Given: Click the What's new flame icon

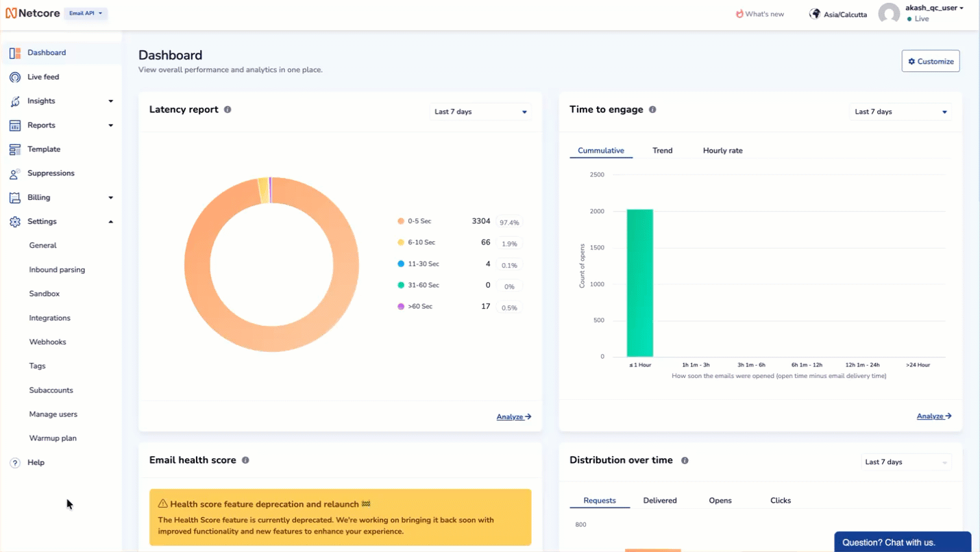Looking at the screenshot, I should pyautogui.click(x=739, y=12).
